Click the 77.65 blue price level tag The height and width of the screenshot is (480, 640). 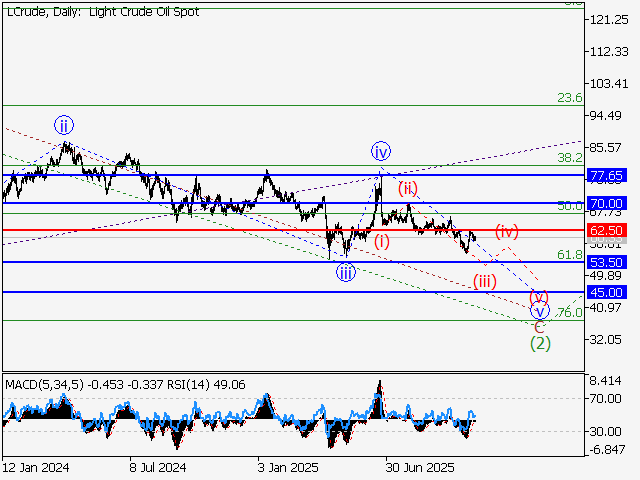point(607,175)
